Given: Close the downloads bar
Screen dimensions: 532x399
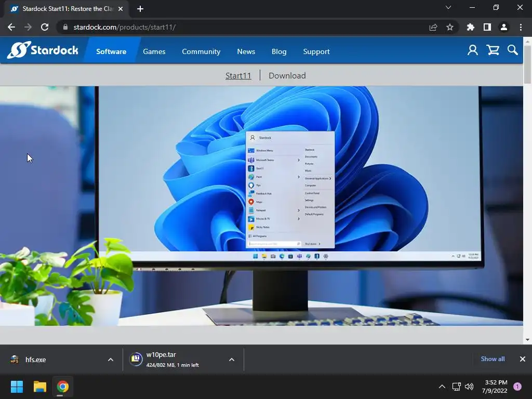Looking at the screenshot, I should click(x=523, y=359).
